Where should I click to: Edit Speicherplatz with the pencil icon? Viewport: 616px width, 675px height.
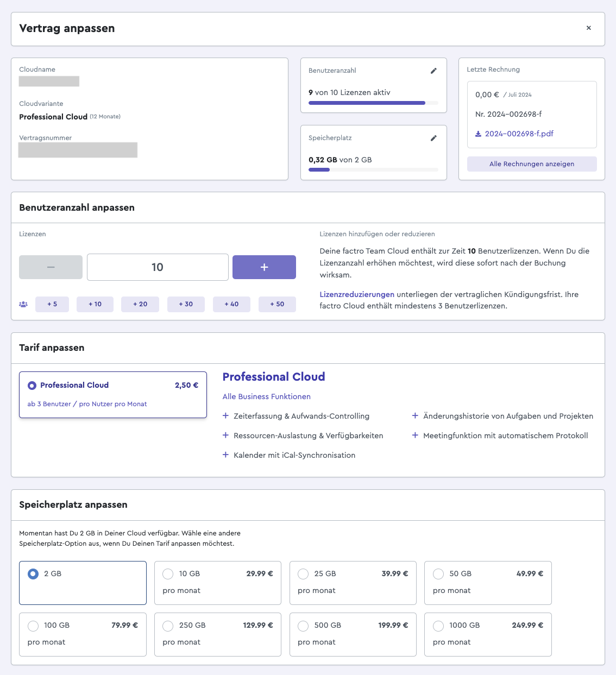click(x=433, y=138)
